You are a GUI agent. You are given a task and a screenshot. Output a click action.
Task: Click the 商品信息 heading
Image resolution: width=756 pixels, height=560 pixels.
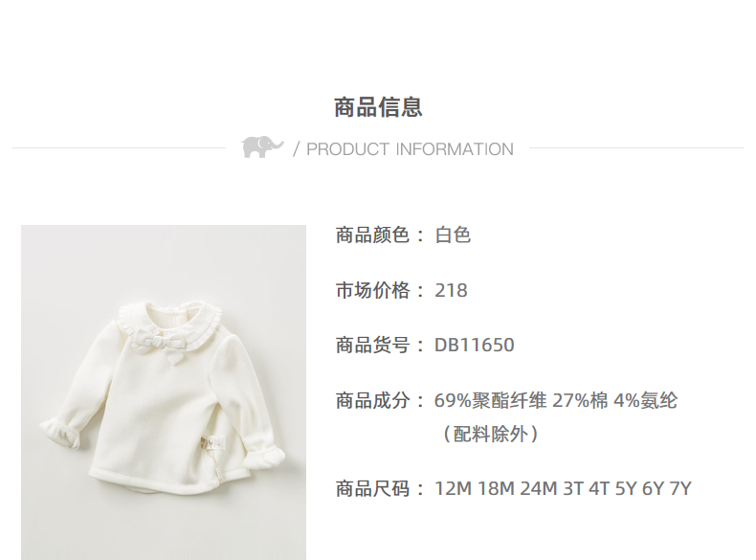[x=379, y=107]
